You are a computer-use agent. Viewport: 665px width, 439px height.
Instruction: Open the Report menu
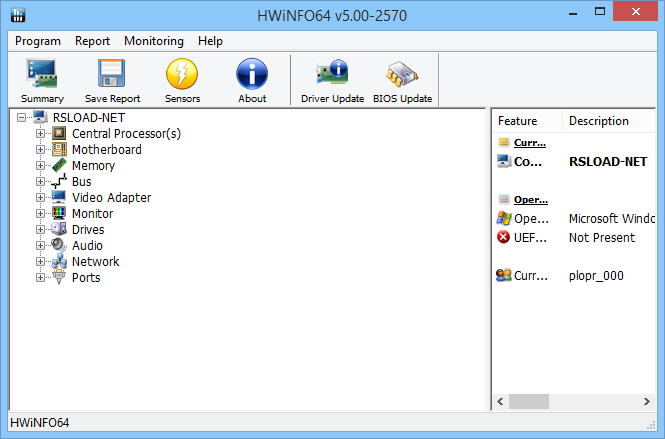92,41
